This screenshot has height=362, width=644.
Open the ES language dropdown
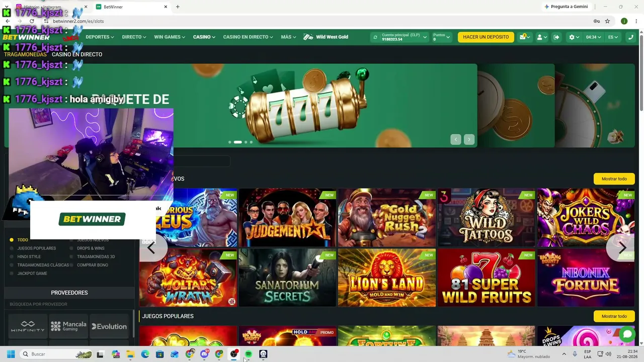coord(613,37)
